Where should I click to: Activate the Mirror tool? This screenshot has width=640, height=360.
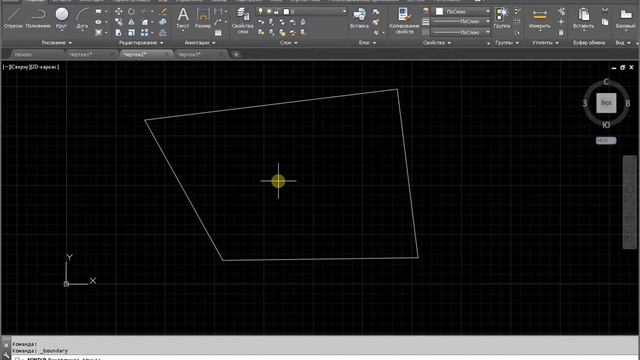(x=131, y=22)
